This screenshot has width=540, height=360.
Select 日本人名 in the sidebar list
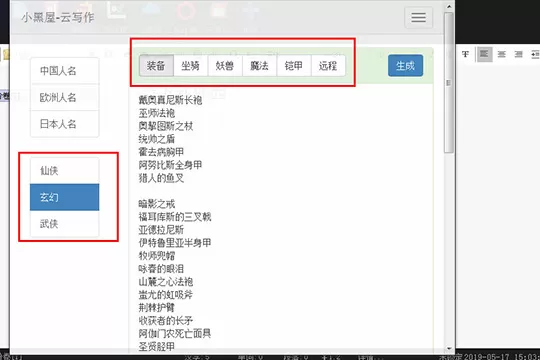(65, 124)
